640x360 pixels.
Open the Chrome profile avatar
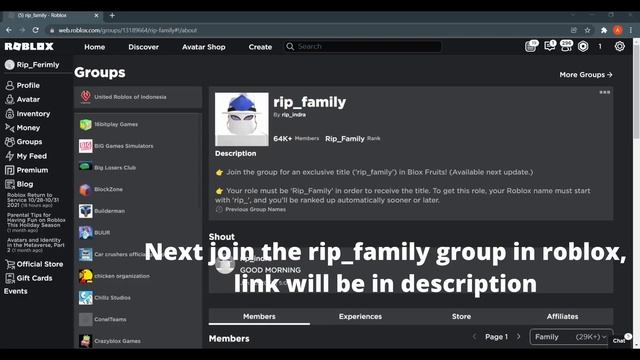(618, 30)
